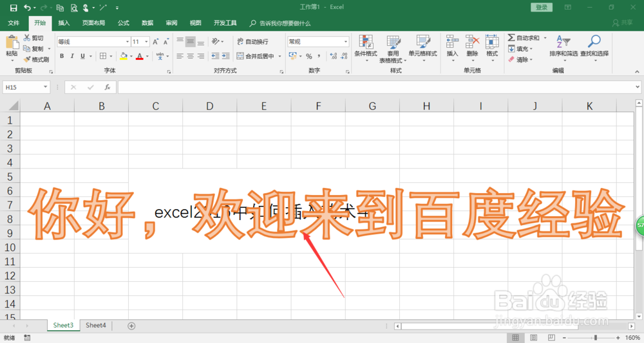Click the Paste clipboard icon
The height and width of the screenshot is (343, 644).
pos(12,42)
